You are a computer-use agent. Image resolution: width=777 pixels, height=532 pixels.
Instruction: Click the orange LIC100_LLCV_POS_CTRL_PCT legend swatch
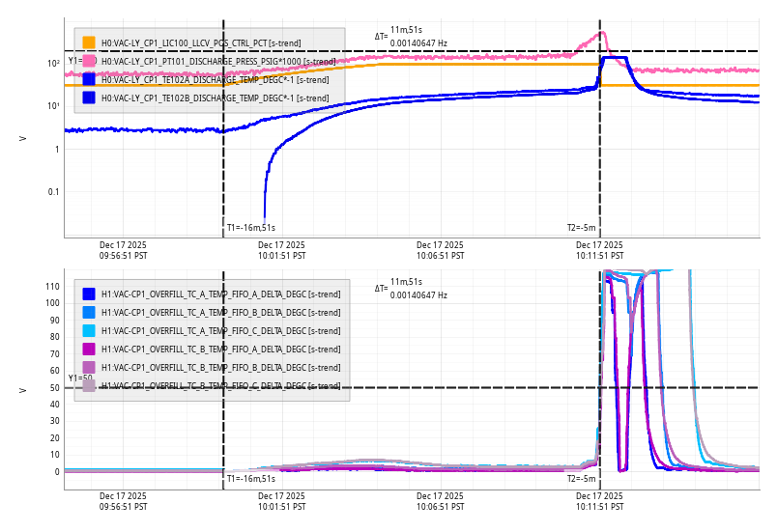[89, 42]
